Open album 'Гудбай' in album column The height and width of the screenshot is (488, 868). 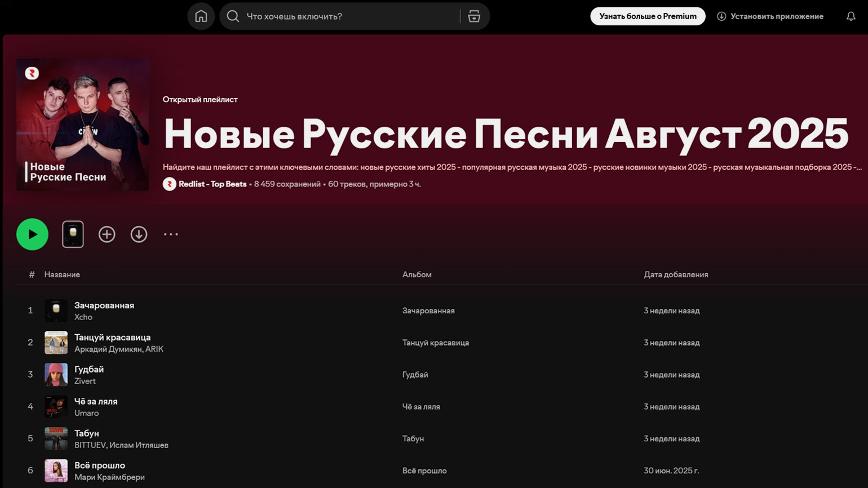click(415, 375)
